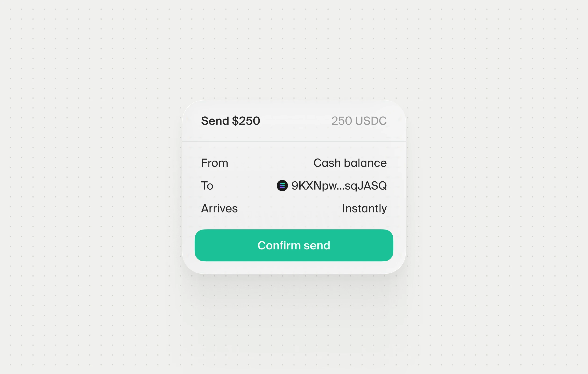Select the 9KXNpw...sqJASQ recipient address
Viewport: 588px width, 374px height.
coord(339,186)
